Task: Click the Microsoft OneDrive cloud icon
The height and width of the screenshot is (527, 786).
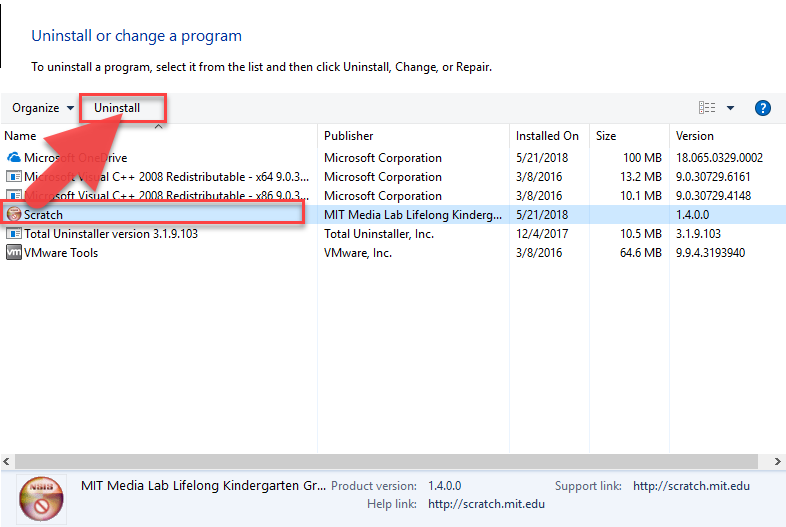Action: pos(14,157)
